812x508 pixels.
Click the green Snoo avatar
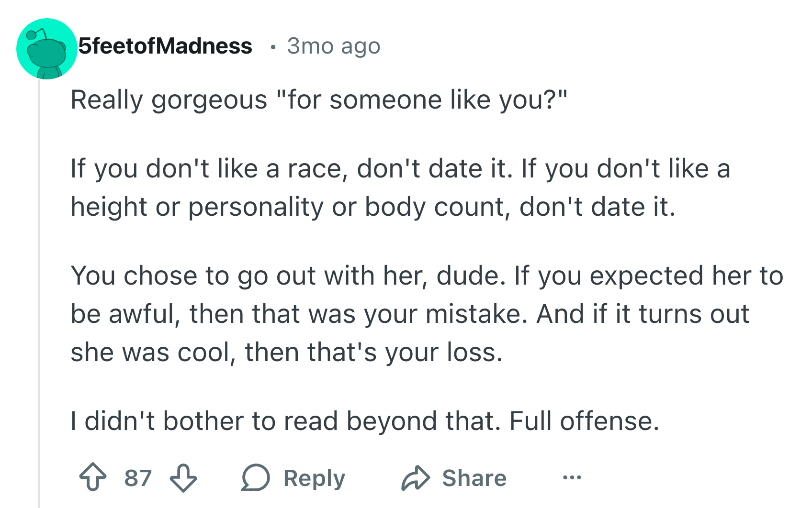(46, 49)
